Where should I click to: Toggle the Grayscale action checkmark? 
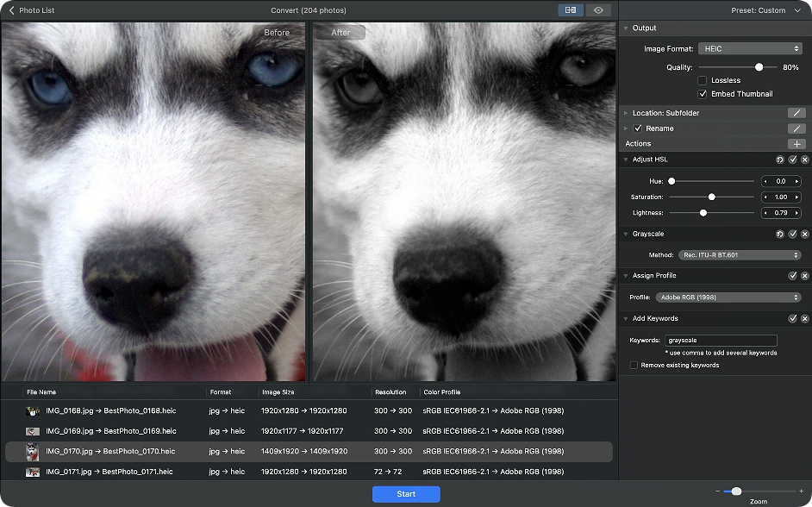pyautogui.click(x=792, y=234)
